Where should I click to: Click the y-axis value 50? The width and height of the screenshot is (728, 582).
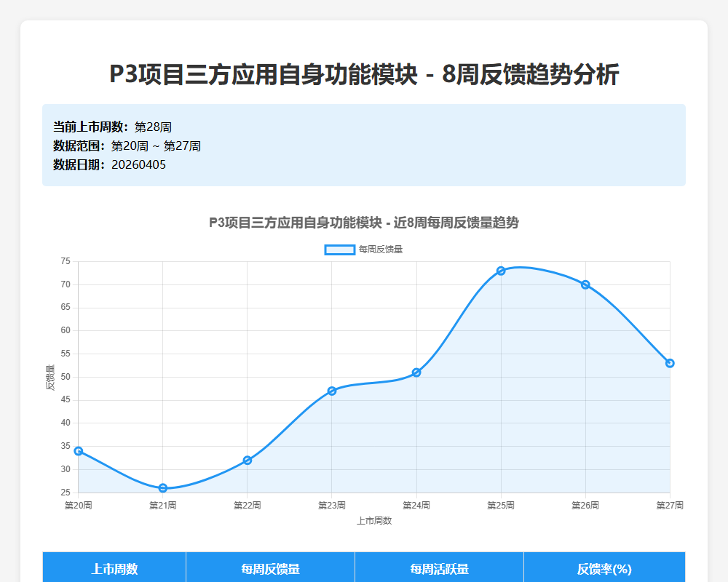(66, 377)
